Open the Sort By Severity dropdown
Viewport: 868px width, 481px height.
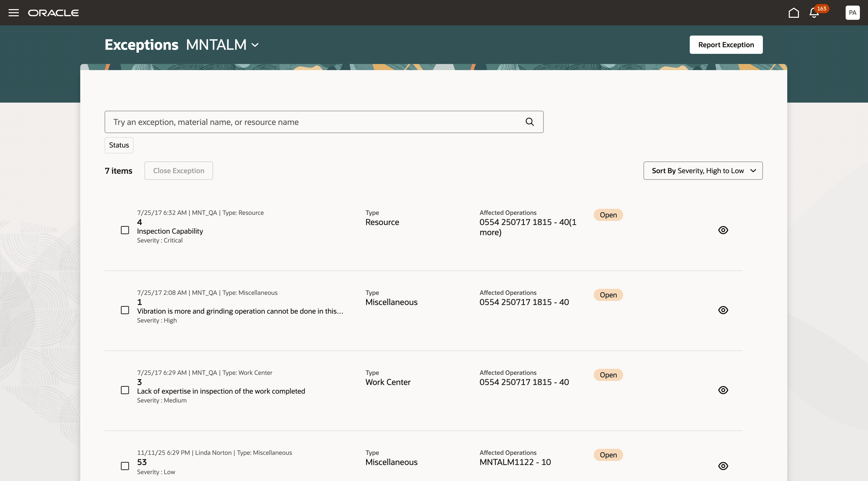coord(703,171)
